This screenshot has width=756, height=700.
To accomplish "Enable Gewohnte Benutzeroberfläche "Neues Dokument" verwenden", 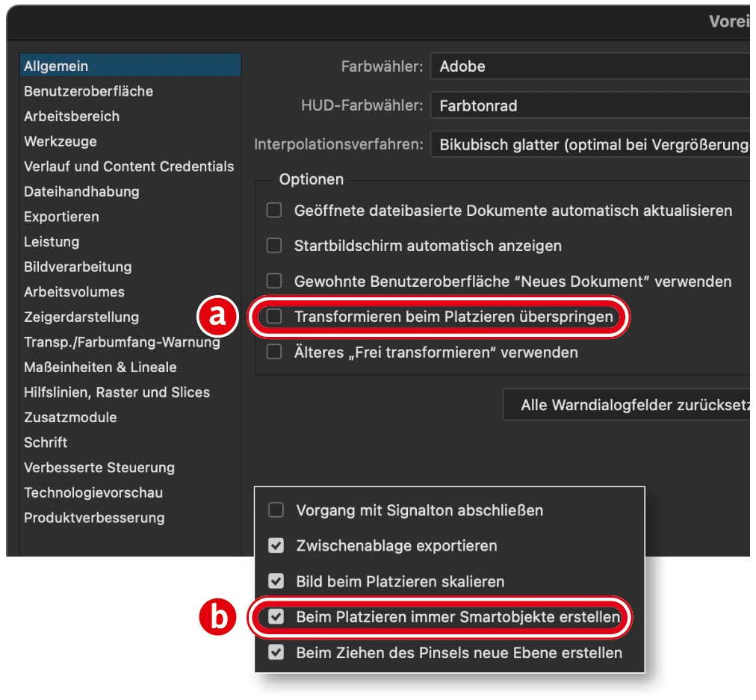I will [x=275, y=282].
